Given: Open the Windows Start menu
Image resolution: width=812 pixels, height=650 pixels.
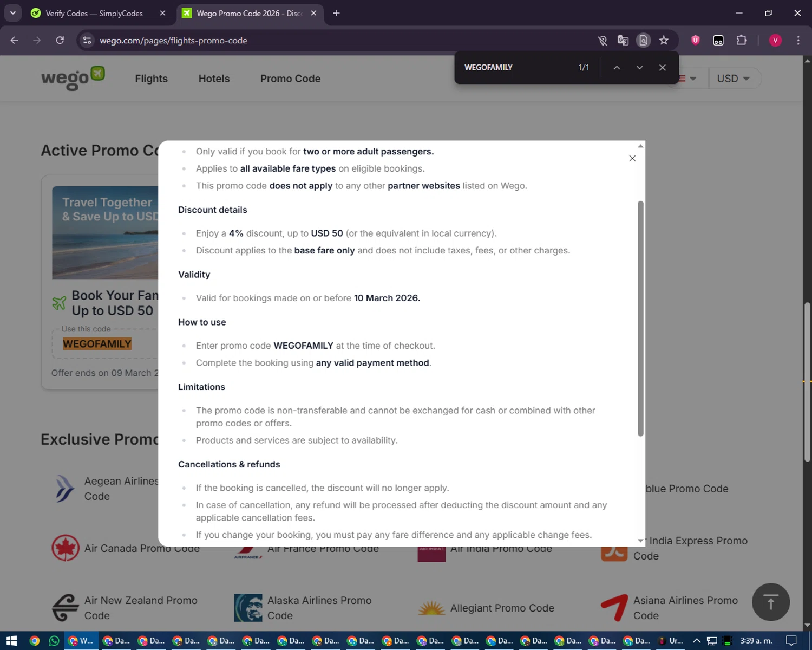Looking at the screenshot, I should click(11, 641).
